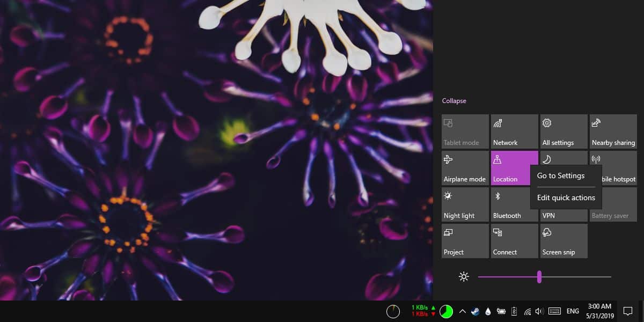Open the Connect tile

pyautogui.click(x=515, y=241)
